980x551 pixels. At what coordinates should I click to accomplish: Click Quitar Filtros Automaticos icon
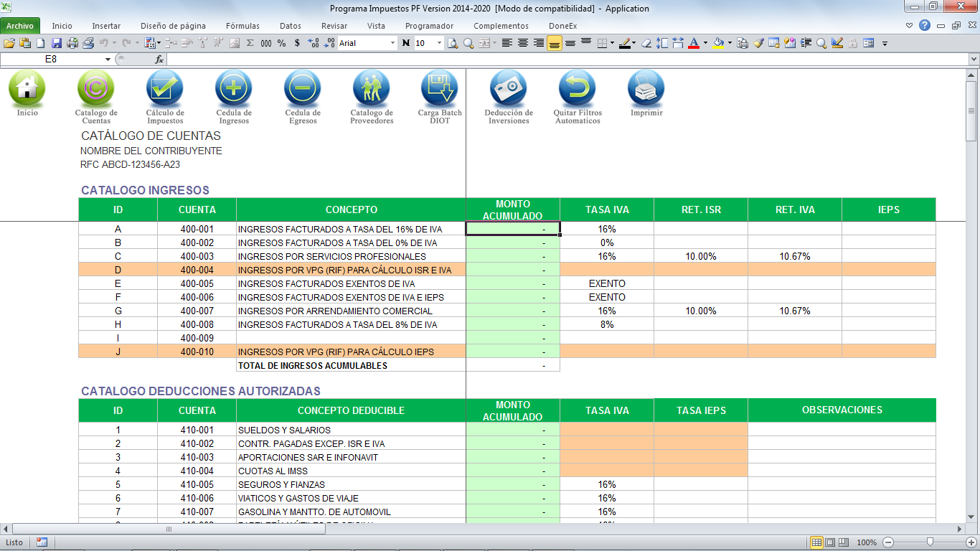pyautogui.click(x=578, y=89)
